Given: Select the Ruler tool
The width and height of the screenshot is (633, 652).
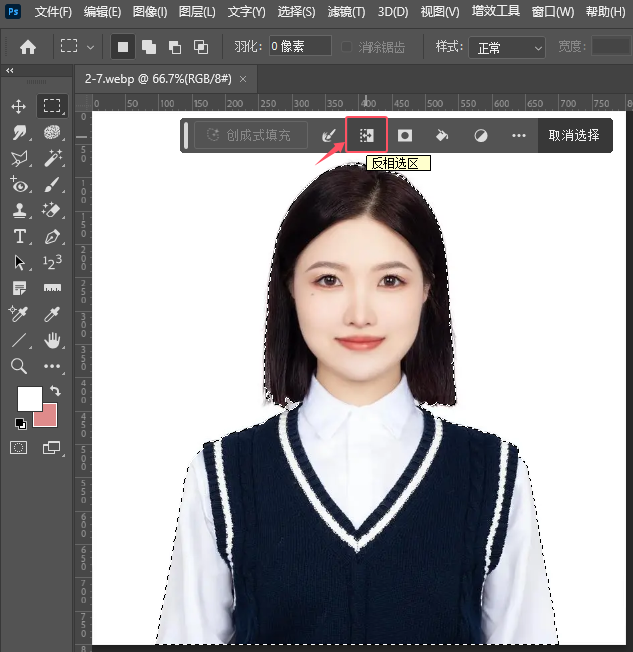Looking at the screenshot, I should [x=52, y=288].
